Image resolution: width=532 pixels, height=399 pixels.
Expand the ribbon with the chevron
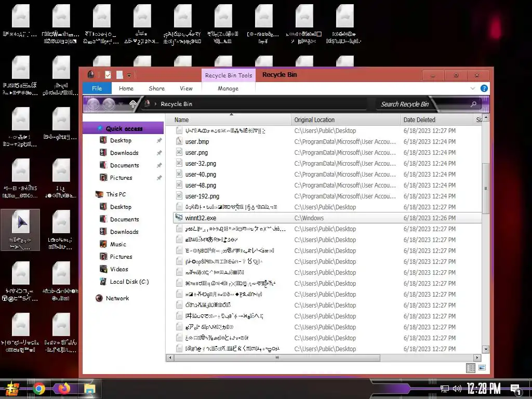[x=473, y=88]
